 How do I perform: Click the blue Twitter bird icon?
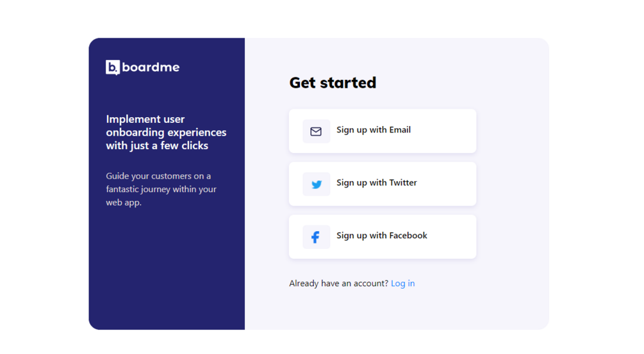[x=317, y=184]
